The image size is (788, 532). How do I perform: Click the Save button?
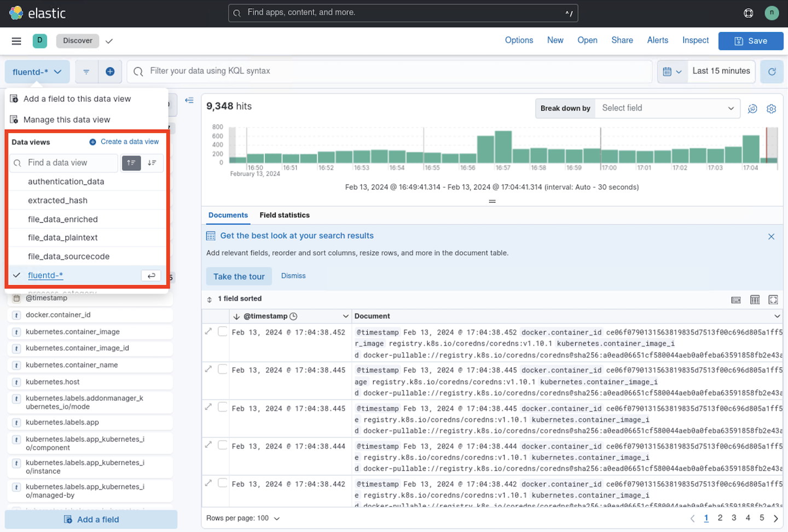(751, 41)
